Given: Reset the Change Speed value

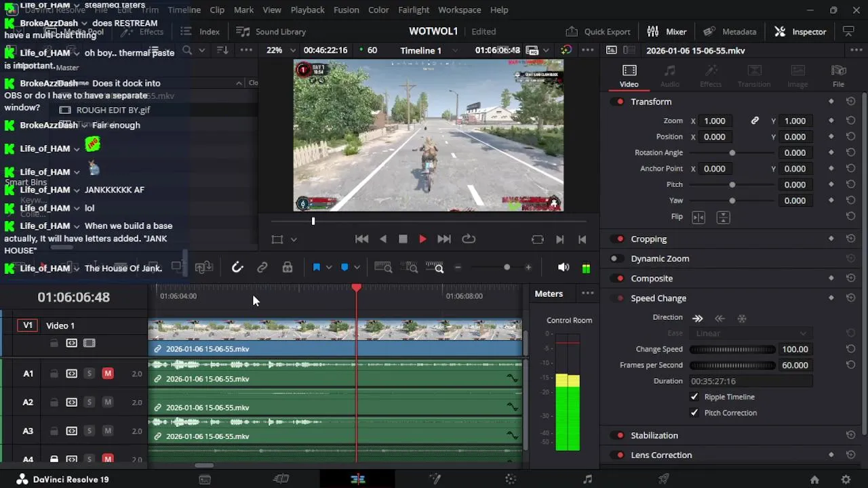Looking at the screenshot, I should point(850,349).
